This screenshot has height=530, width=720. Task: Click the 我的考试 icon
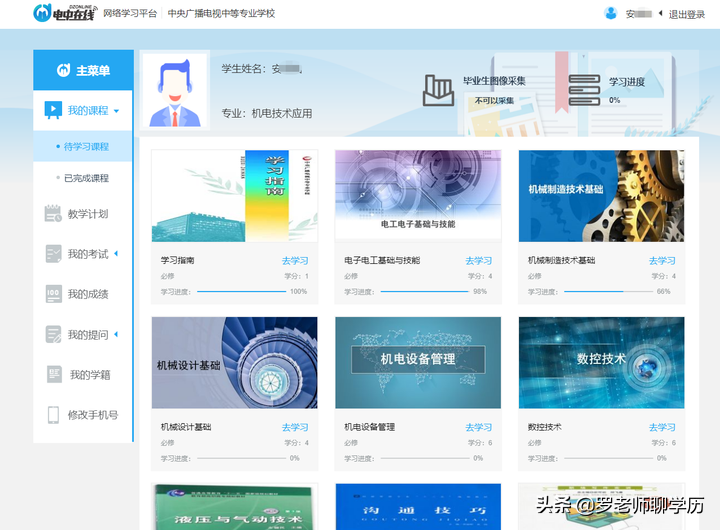53,254
